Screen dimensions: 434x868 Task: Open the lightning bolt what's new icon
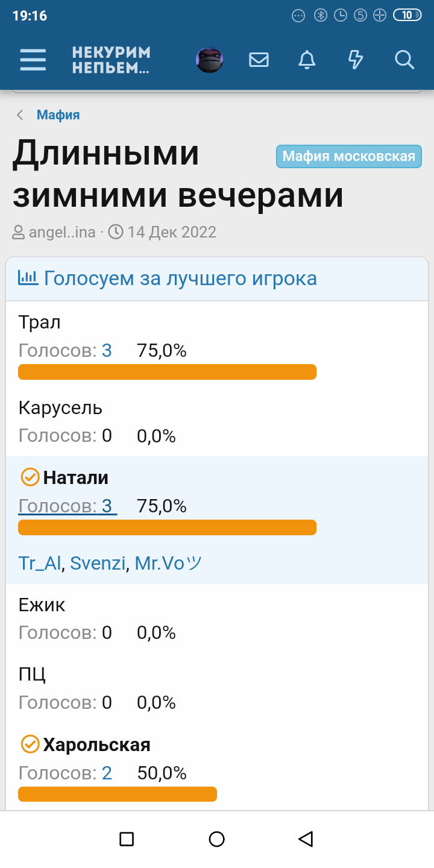[x=356, y=60]
